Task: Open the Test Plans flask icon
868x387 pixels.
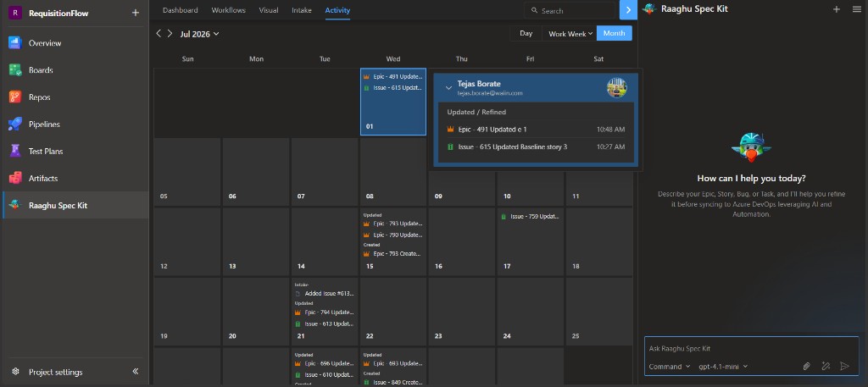Action: click(15, 151)
